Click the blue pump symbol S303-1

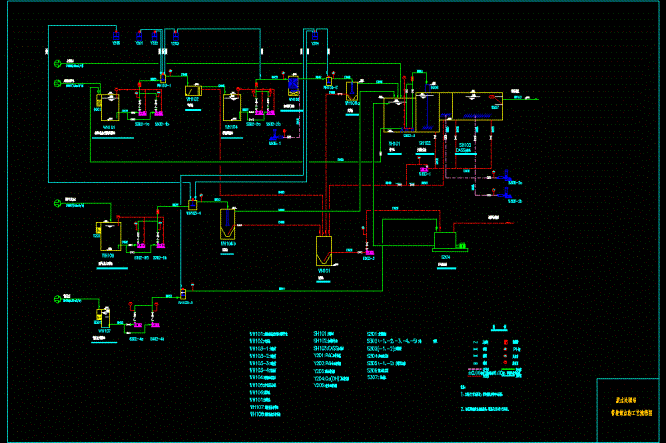point(275,136)
